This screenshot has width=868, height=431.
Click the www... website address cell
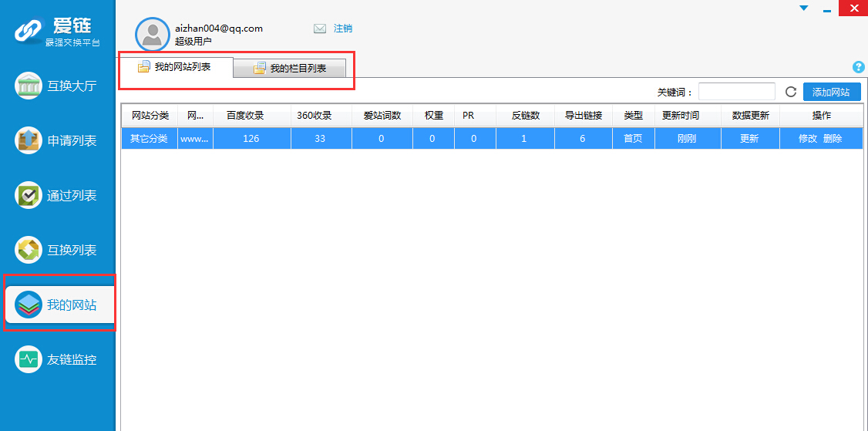point(195,139)
